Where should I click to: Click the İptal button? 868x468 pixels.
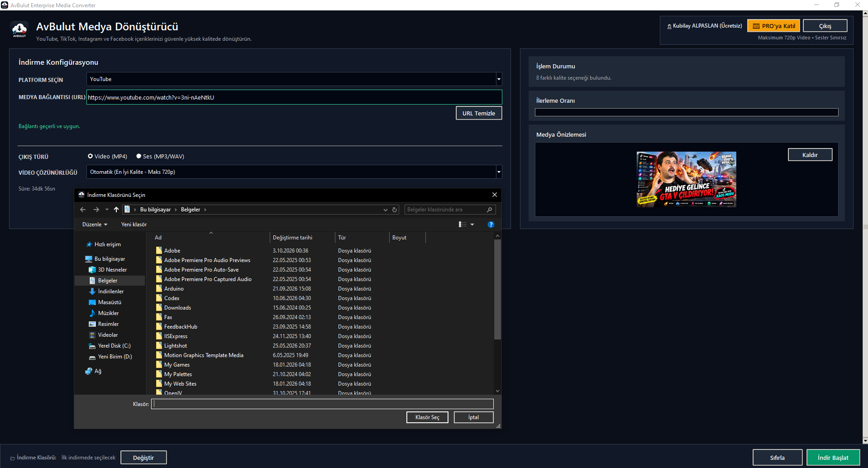(x=473, y=417)
